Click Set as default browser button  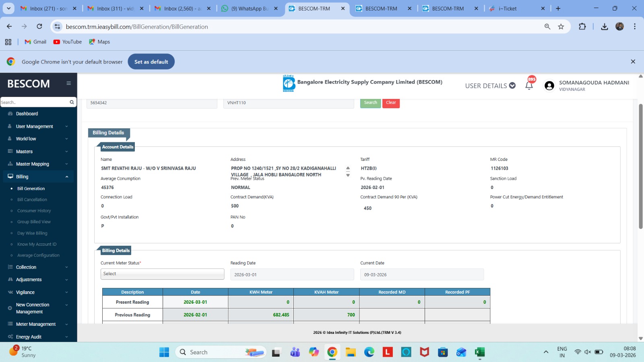pos(151,62)
